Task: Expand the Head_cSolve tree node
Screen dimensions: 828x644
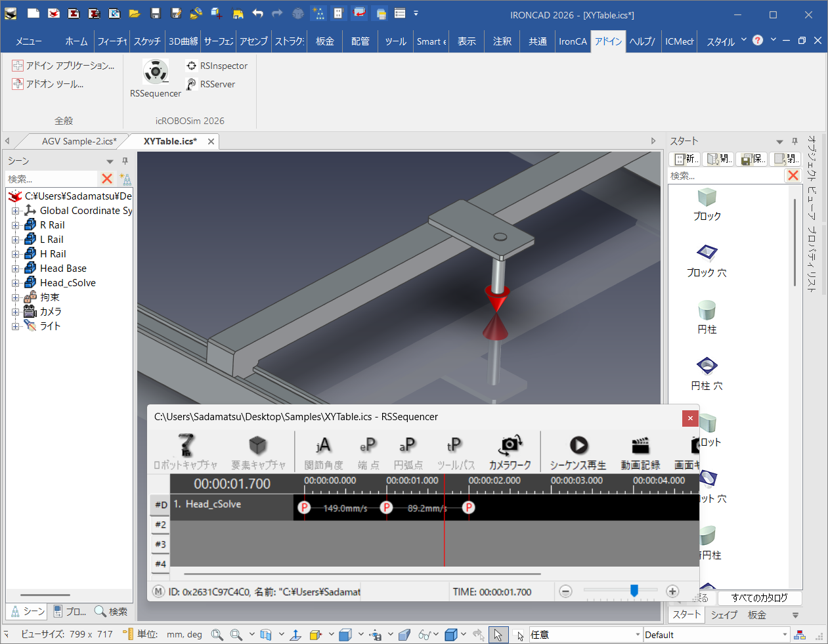Action: tap(15, 283)
